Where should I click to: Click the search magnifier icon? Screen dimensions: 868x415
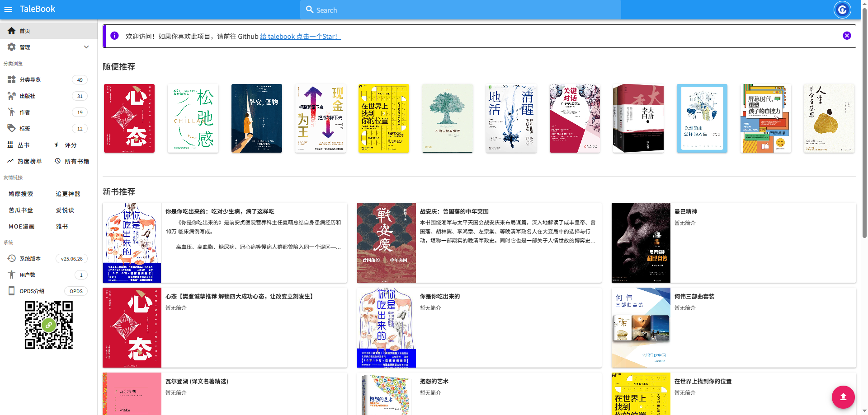[x=310, y=9]
